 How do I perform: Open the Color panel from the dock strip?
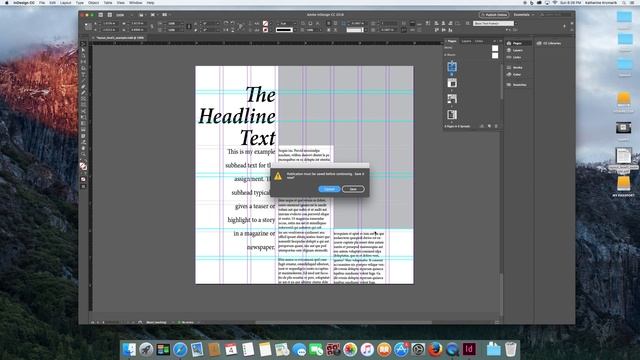(x=515, y=74)
